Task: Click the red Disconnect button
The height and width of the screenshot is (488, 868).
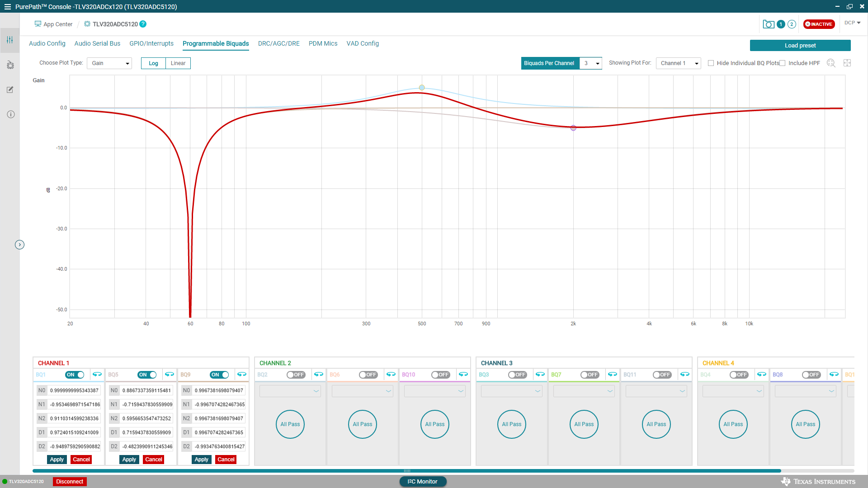Action: click(x=70, y=482)
